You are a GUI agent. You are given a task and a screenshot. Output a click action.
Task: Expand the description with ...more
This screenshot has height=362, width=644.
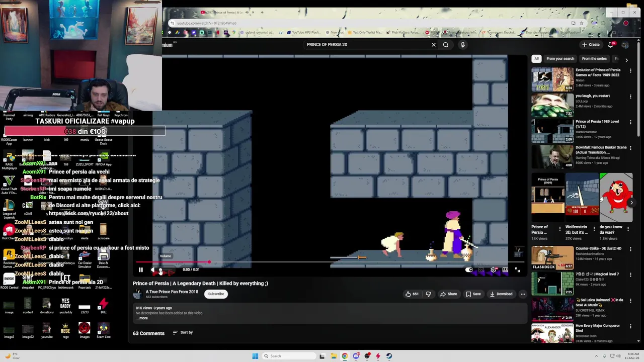click(142, 318)
